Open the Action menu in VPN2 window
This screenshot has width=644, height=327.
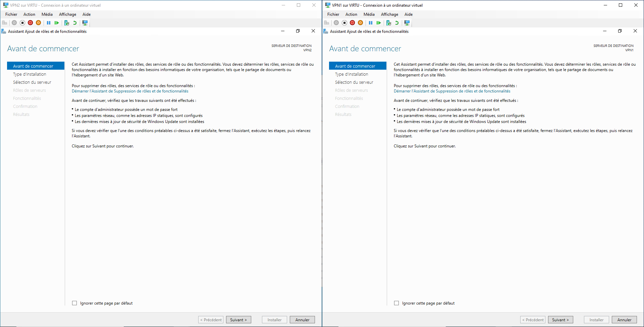29,14
